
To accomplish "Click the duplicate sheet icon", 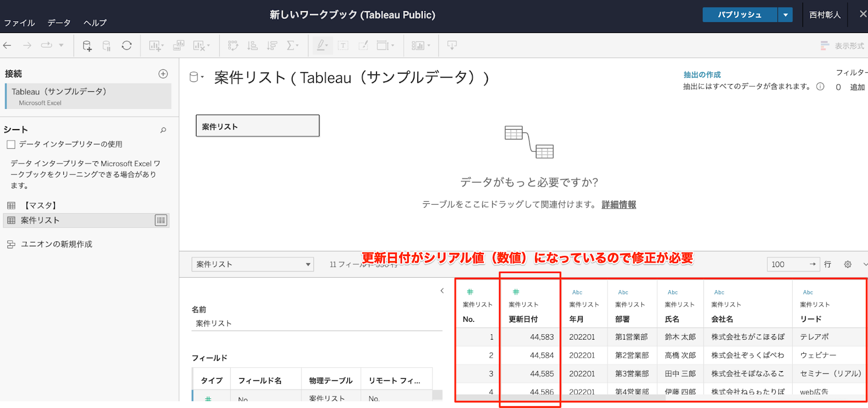I will 178,46.
